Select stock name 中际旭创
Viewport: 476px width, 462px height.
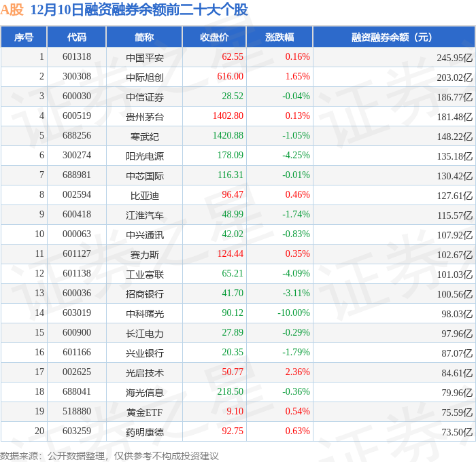(x=145, y=77)
